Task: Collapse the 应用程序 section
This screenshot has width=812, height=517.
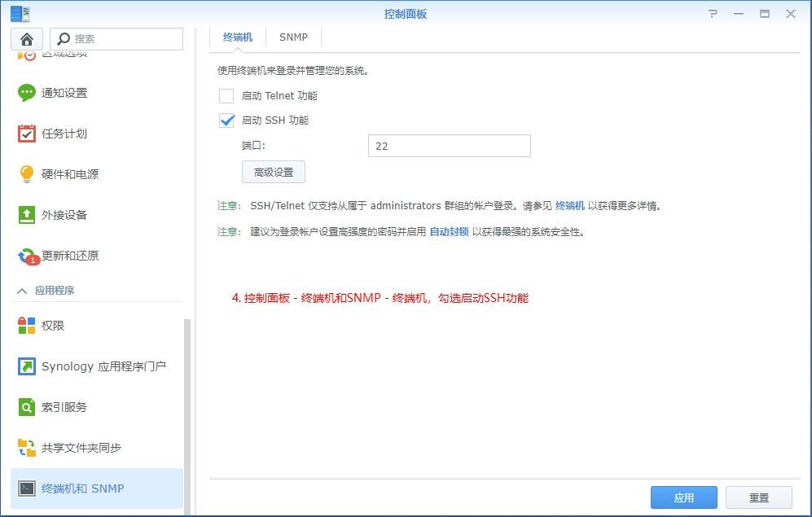Action: [22, 291]
